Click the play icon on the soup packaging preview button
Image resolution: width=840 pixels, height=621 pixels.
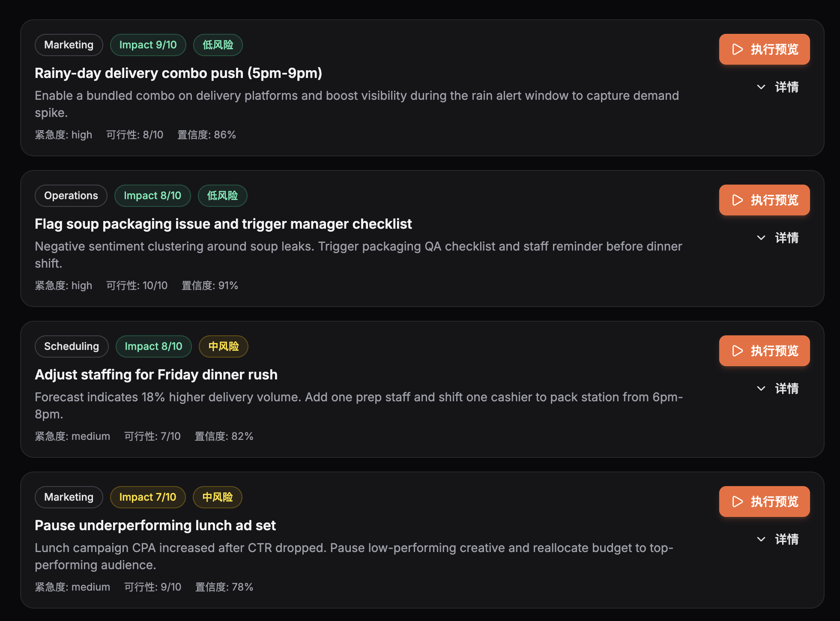738,200
